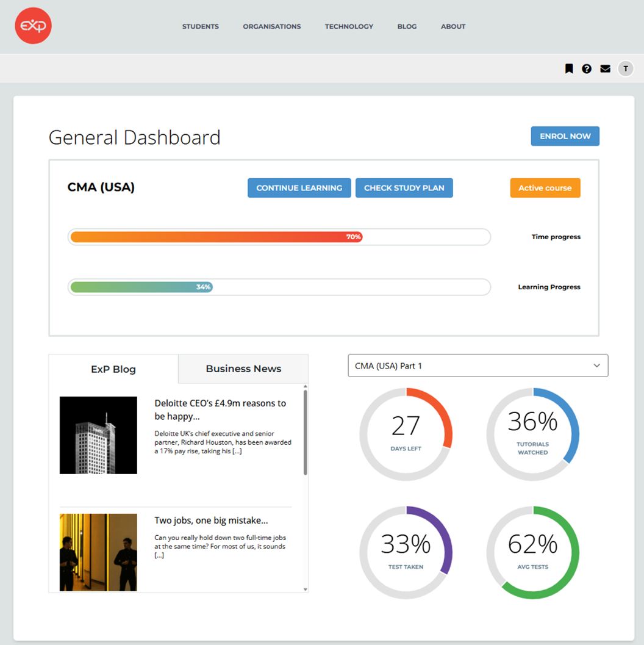Viewport: 644px width, 645px height.
Task: Open the bookmarks icon
Action: [x=569, y=69]
